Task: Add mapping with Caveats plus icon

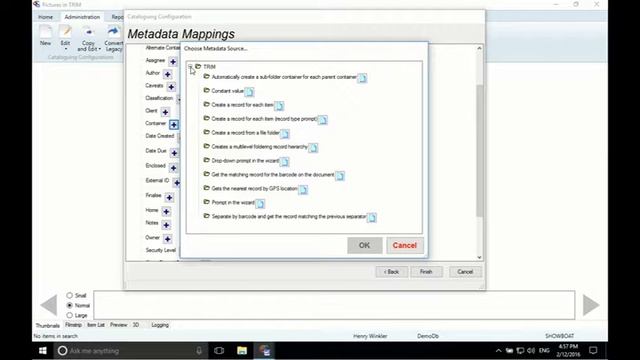Action: pyautogui.click(x=171, y=87)
